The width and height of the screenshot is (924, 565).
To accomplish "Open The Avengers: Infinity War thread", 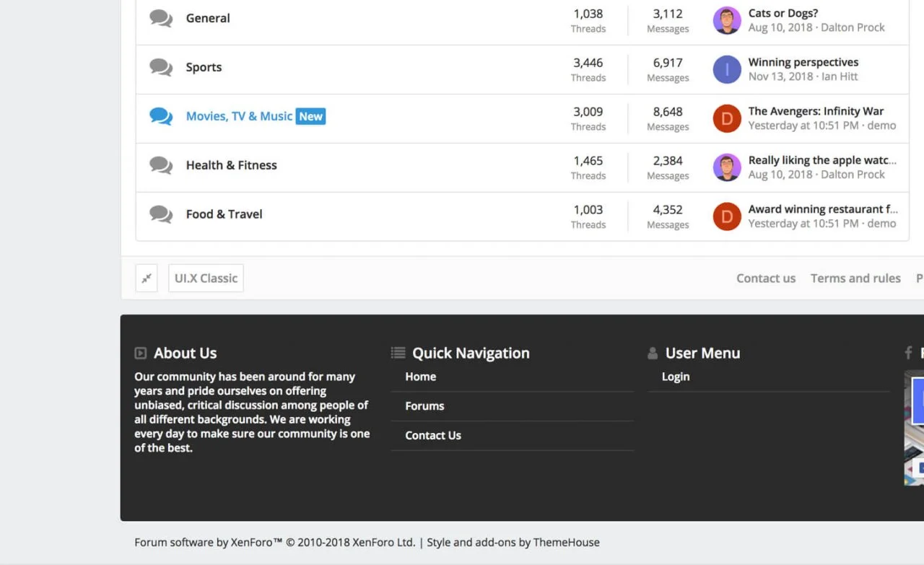I will click(816, 111).
